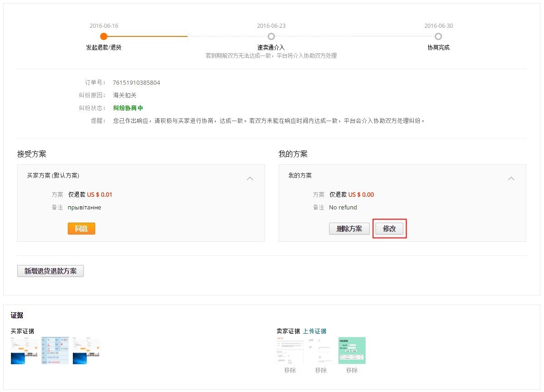The image size is (544, 392).
Task: Click the 同意 button on buyer plan
Action: [x=81, y=229]
